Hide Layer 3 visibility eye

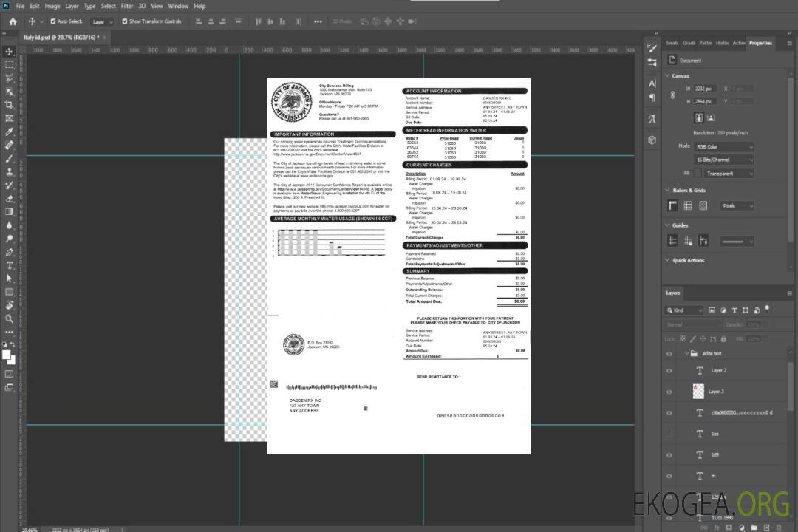click(x=669, y=392)
